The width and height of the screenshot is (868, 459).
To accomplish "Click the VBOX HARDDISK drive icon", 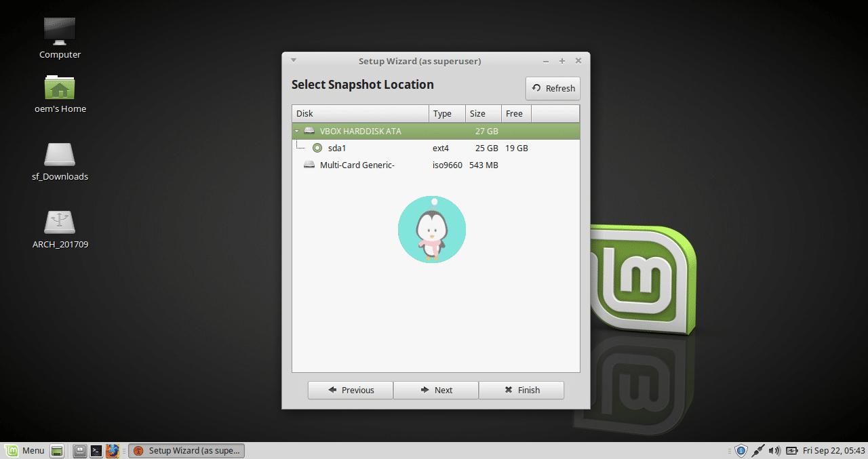I will pos(309,131).
